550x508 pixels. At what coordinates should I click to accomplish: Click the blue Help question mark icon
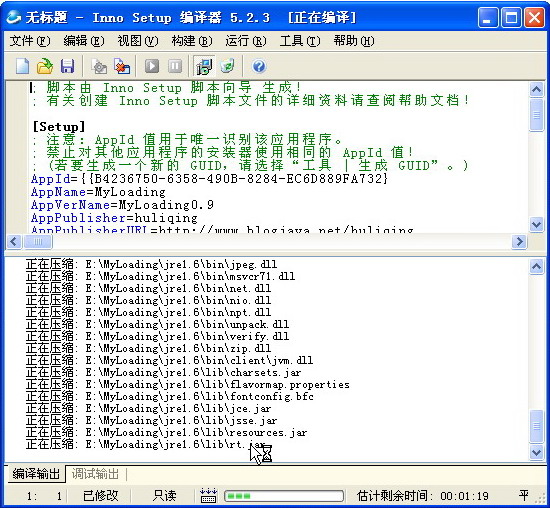tap(259, 66)
